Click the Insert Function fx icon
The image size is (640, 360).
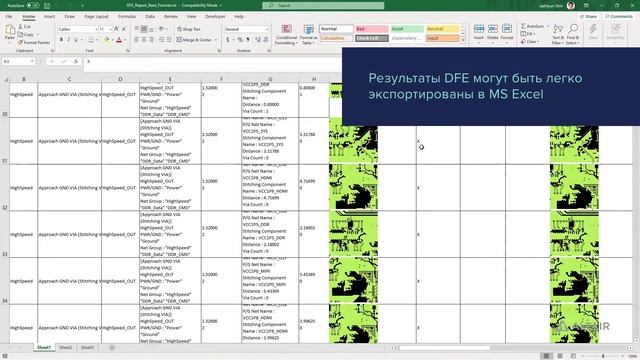[76, 62]
